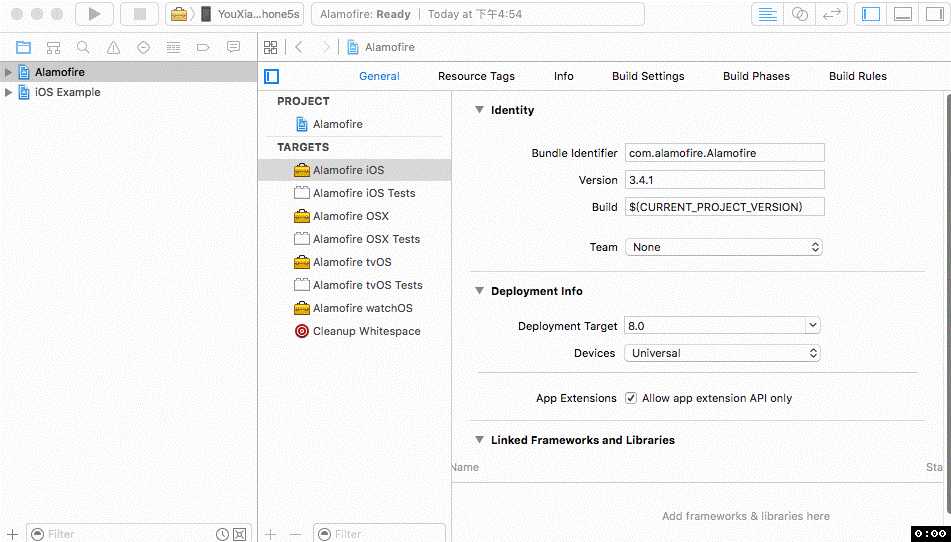Viewport: 951px width, 542px height.
Task: Toggle the Navigator pane visibility
Action: (871, 14)
